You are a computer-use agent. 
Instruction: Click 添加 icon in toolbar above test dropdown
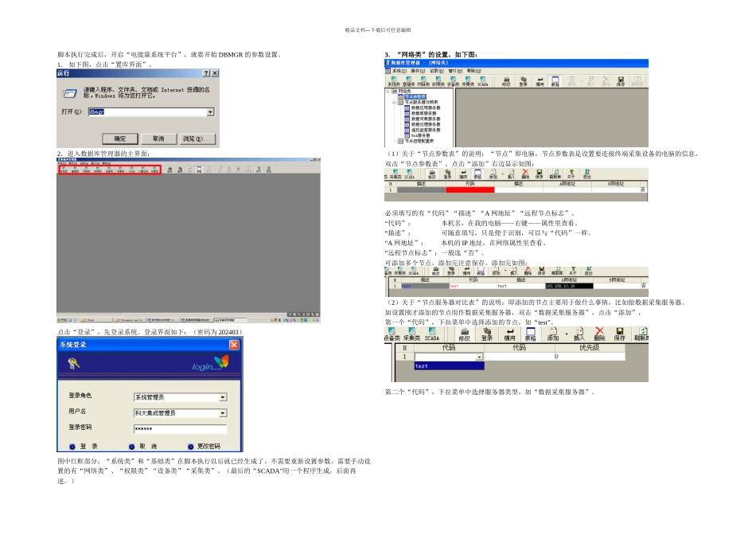pyautogui.click(x=553, y=334)
